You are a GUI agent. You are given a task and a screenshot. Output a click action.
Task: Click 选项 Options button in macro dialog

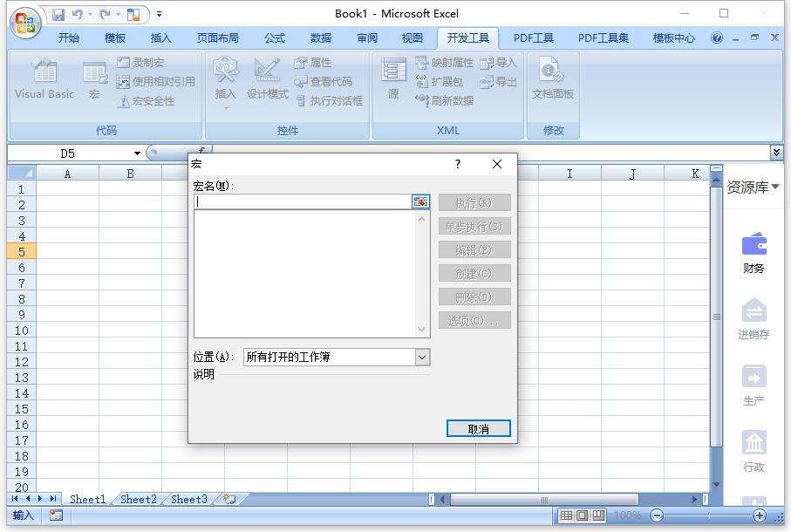coord(474,320)
